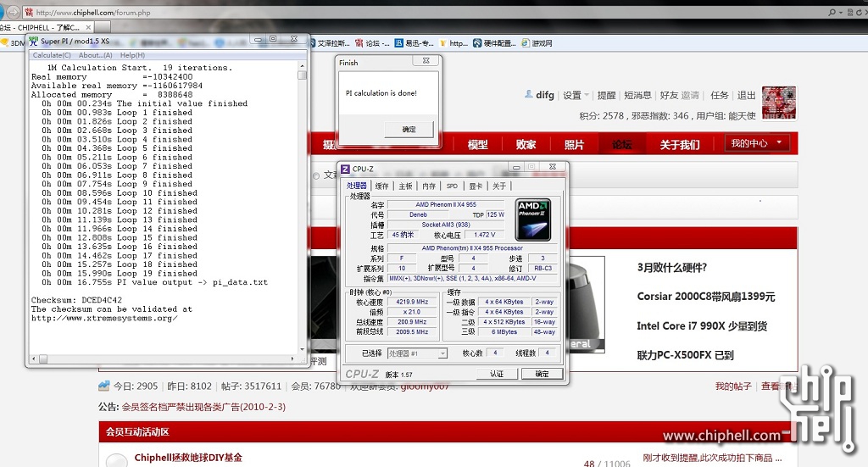
Task: Open 模型 in red navigation bar
Action: [x=478, y=144]
